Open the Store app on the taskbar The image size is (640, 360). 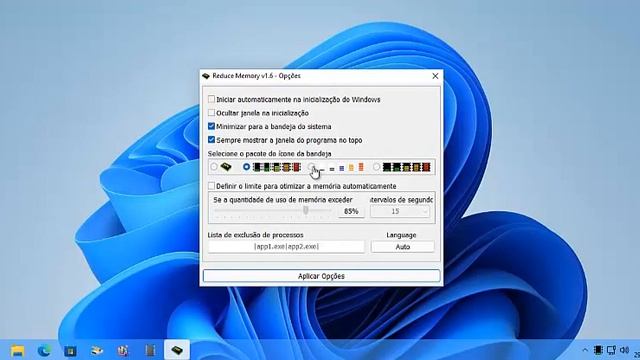pos(70,351)
